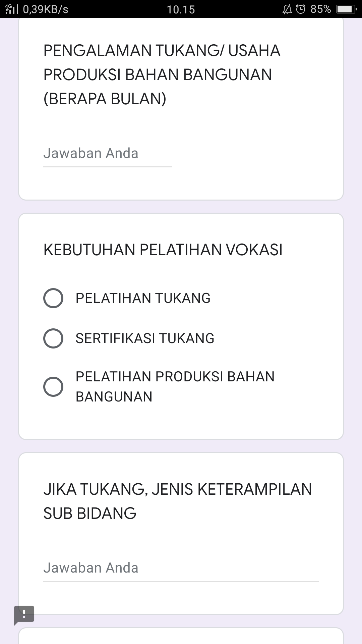Viewport: 362px width, 644px height.
Task: Tap the partially visible card at the bottom
Action: pos(181,637)
